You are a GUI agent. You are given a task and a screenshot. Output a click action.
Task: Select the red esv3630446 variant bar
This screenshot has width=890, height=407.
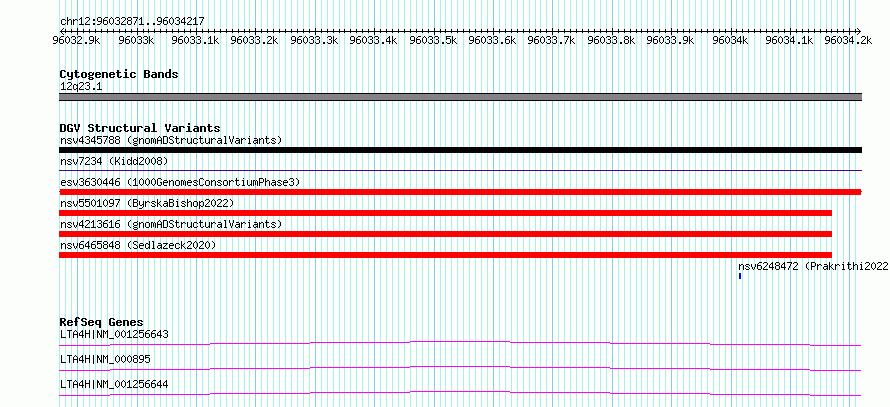[x=460, y=192]
